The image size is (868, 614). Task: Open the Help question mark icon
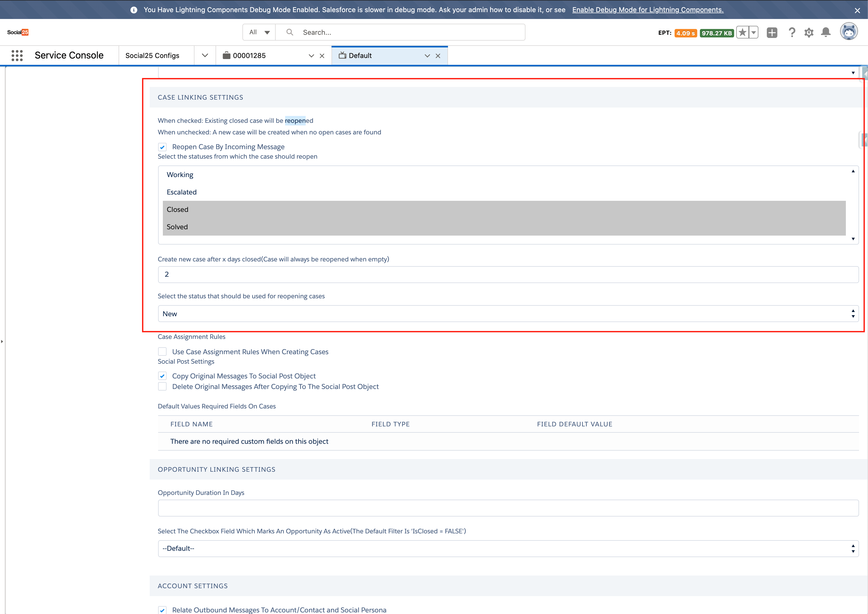point(792,32)
